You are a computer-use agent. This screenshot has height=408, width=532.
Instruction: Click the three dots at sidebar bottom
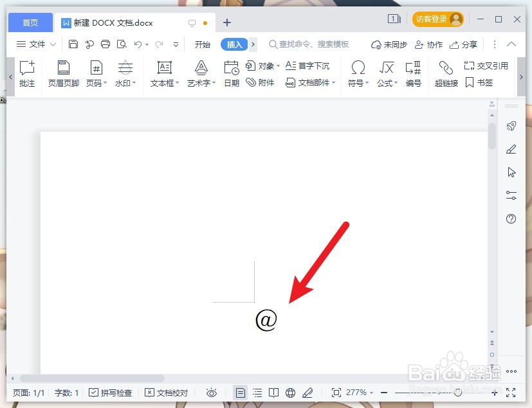click(x=511, y=371)
